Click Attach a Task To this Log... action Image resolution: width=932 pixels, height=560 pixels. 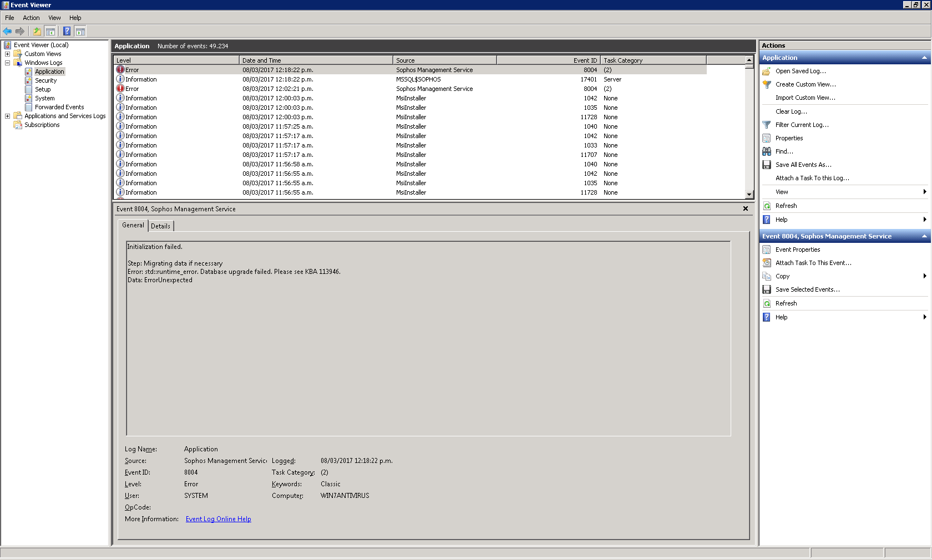pos(812,178)
